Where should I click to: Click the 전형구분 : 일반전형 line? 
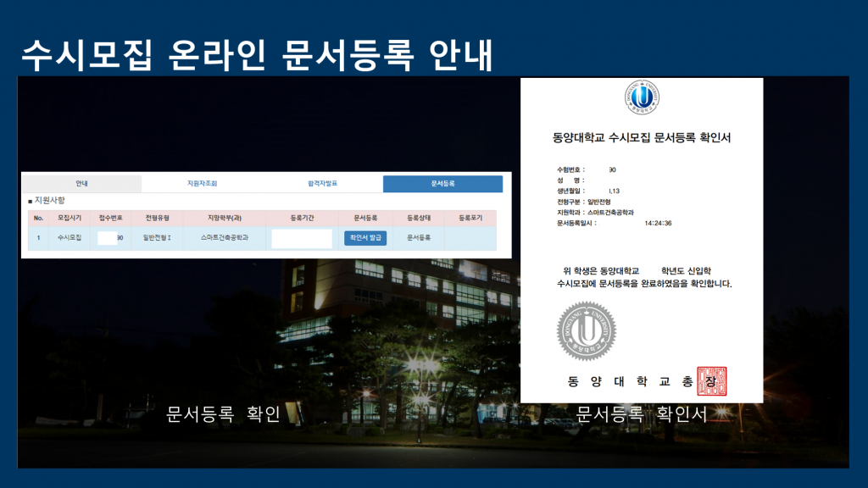point(583,202)
